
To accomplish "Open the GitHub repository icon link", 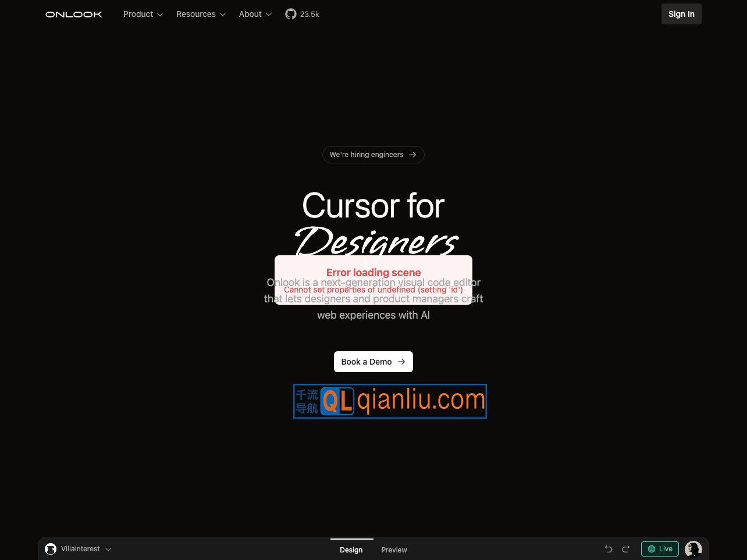I will pos(291,14).
